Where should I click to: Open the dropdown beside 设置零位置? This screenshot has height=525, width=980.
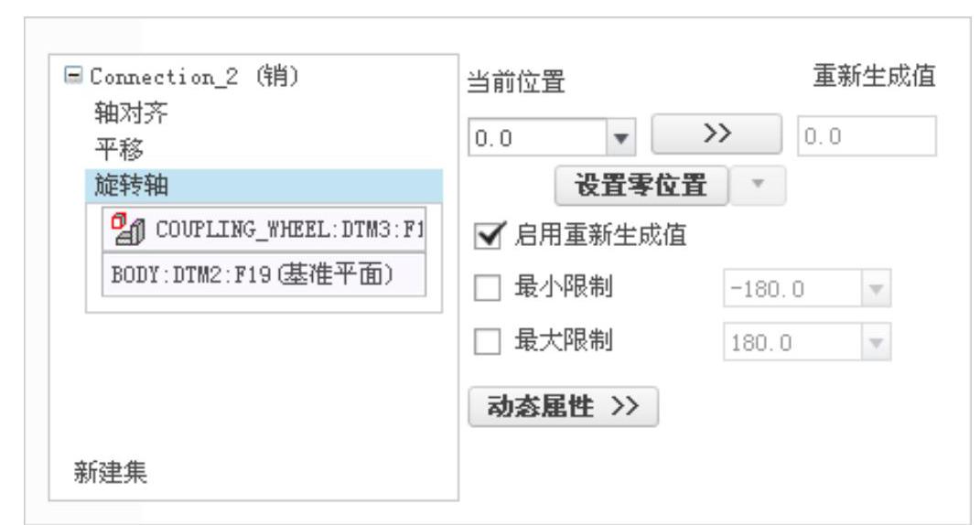tap(758, 185)
